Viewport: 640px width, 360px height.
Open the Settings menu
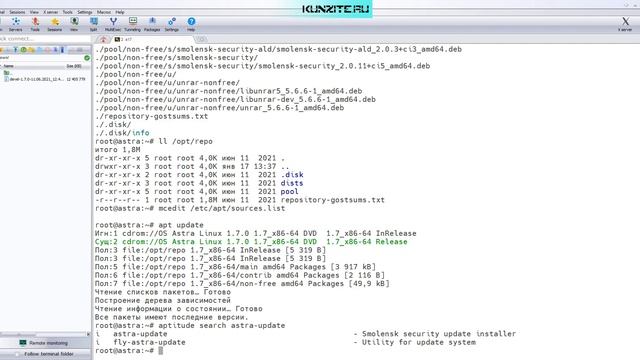[x=84, y=12]
